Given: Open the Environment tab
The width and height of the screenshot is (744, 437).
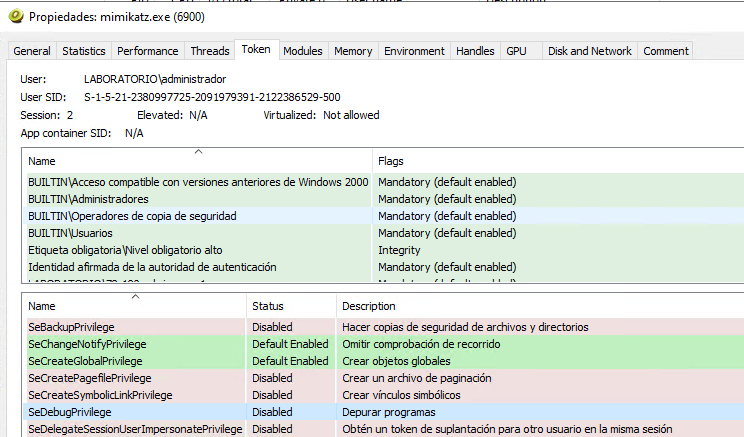Looking at the screenshot, I should tap(414, 51).
